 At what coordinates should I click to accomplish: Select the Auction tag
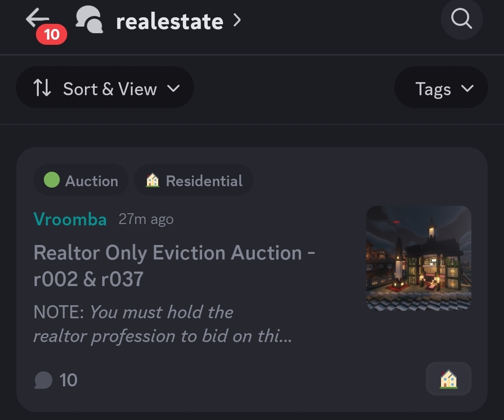tap(81, 180)
